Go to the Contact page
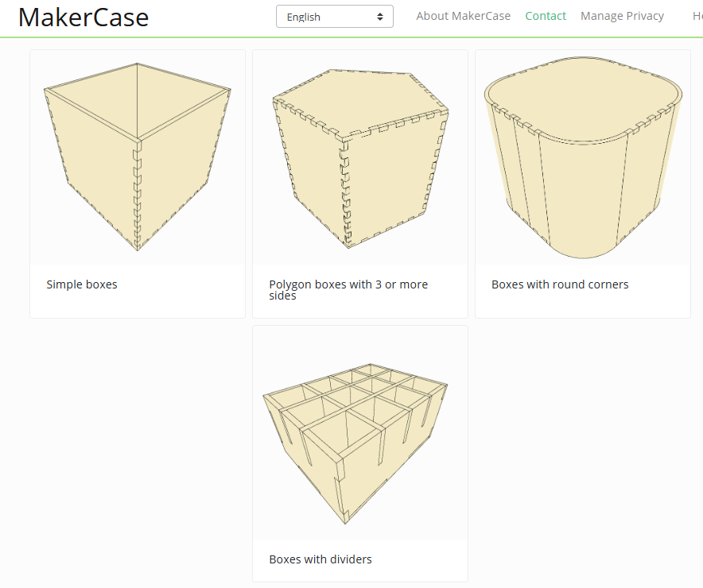 (546, 16)
